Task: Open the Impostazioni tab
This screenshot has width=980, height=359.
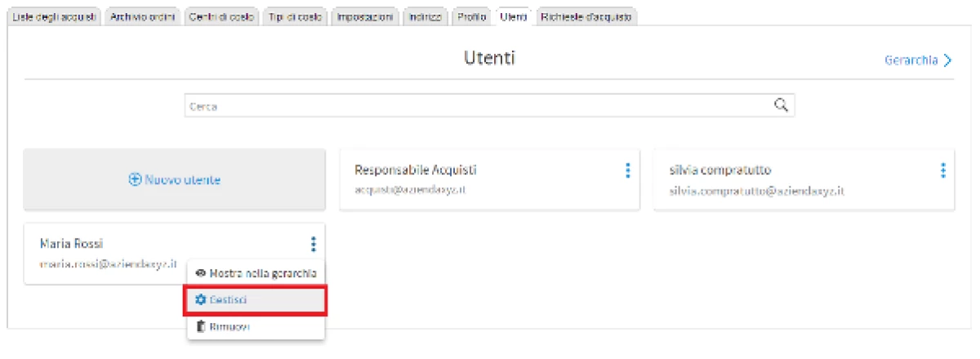Action: click(366, 17)
